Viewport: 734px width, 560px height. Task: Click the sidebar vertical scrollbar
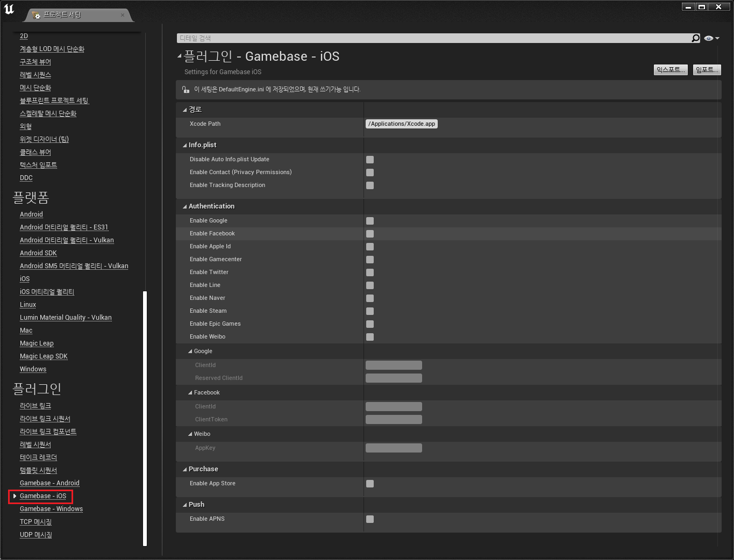(x=145, y=418)
